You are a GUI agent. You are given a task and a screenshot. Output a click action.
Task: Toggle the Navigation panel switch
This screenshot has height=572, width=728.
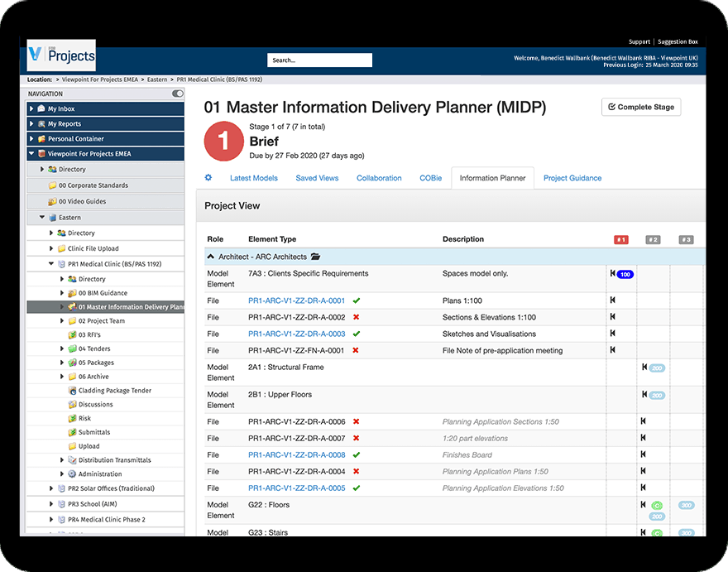178,94
